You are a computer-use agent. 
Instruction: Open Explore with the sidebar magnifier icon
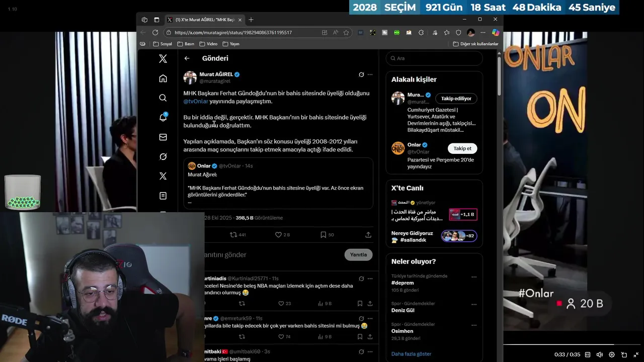coord(163,98)
